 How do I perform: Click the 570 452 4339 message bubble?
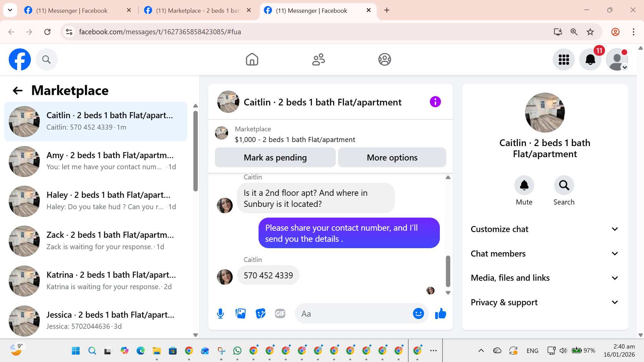pos(268,275)
